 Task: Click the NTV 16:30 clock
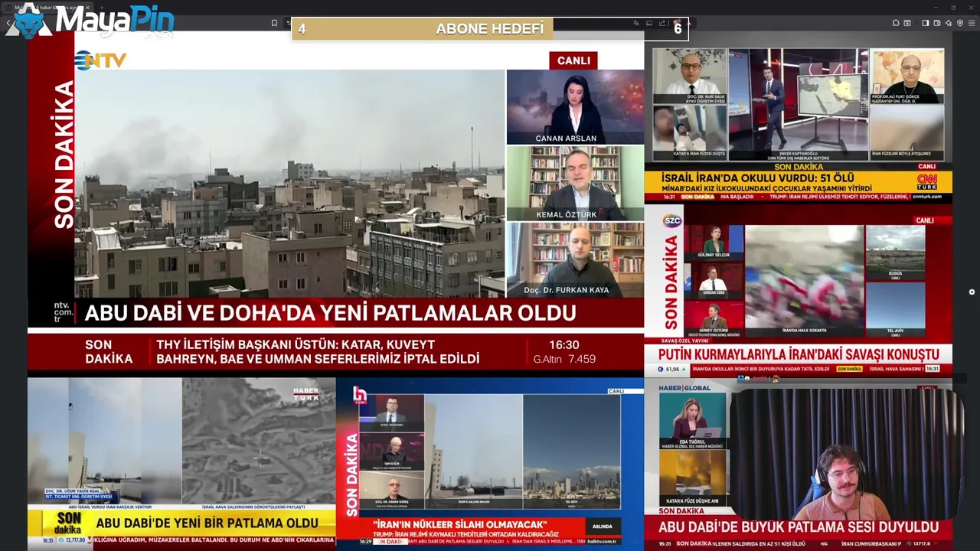point(564,345)
